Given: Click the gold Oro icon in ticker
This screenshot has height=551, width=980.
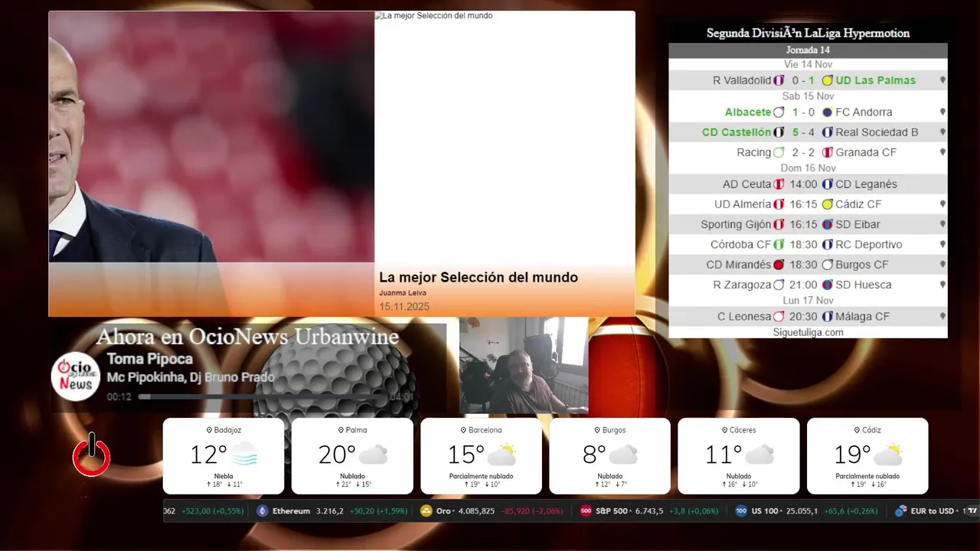Looking at the screenshot, I should 426,511.
